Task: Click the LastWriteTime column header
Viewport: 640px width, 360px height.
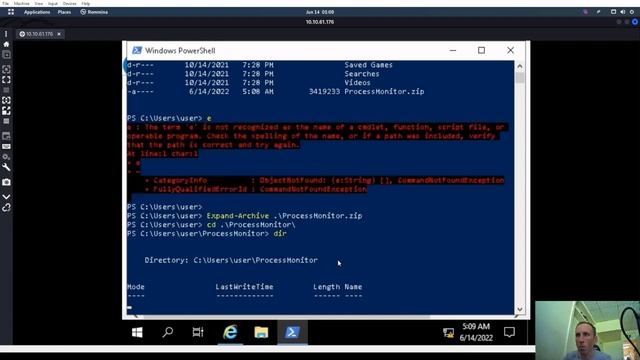Action: pos(244,287)
